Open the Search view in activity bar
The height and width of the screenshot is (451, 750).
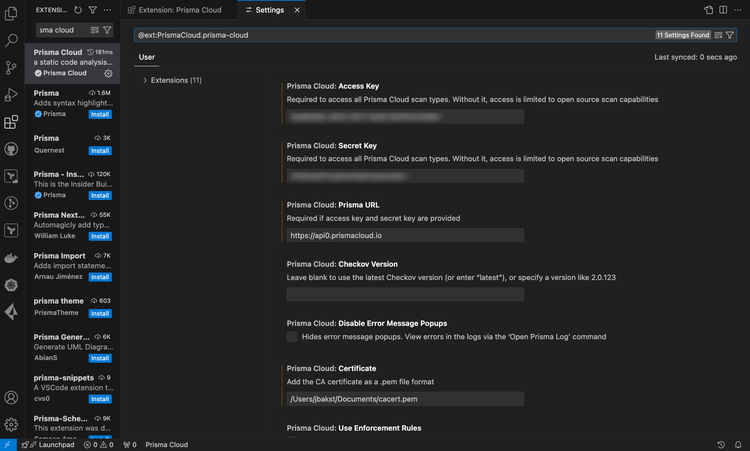pyautogui.click(x=11, y=40)
